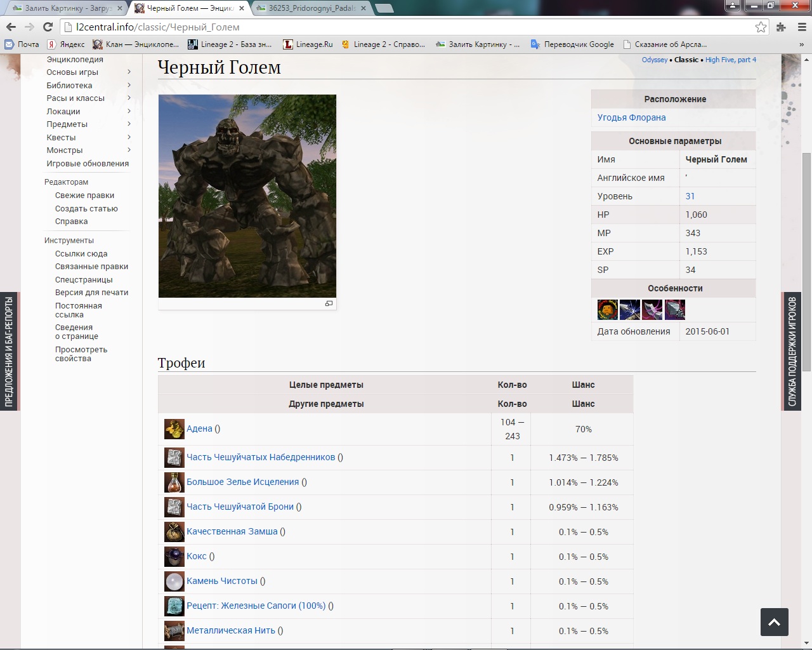812x650 pixels.
Task: Open Сказание об Арсла bookmark
Action: [x=665, y=44]
